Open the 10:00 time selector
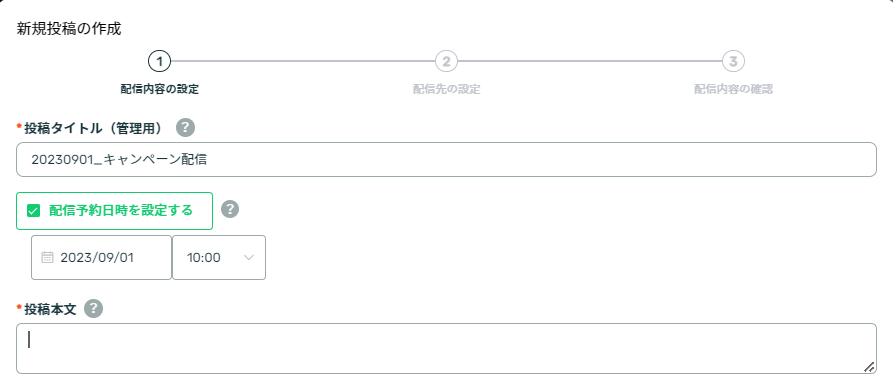Image resolution: width=893 pixels, height=388 pixels. pos(219,258)
